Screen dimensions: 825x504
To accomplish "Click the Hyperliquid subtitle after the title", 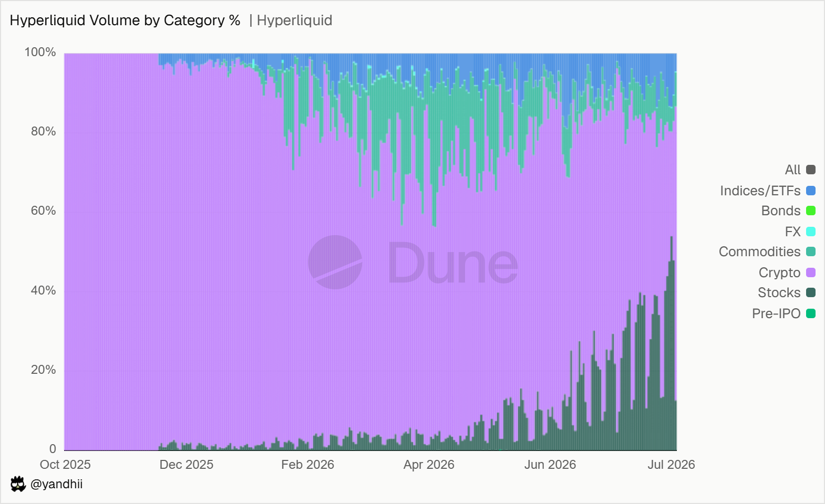I will pos(294,20).
